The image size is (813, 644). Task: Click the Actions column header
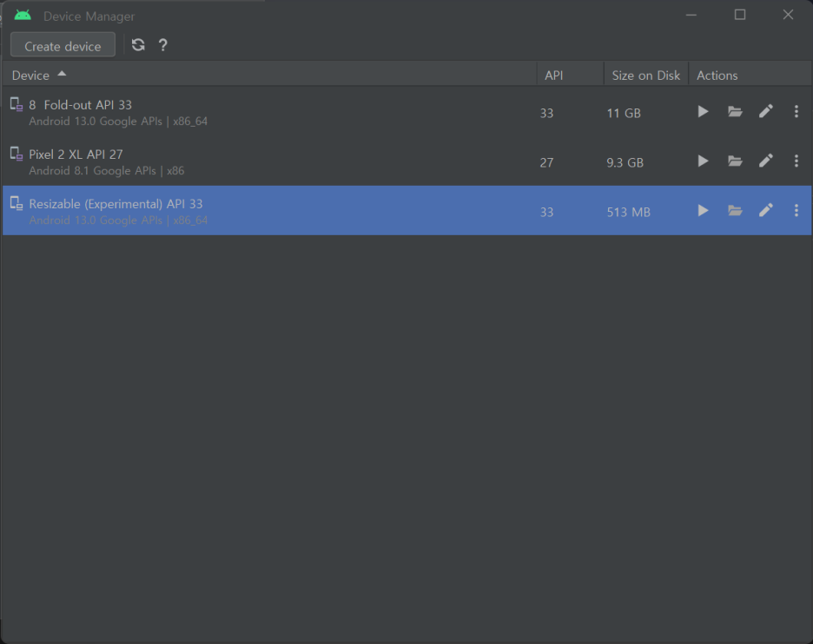click(x=750, y=75)
